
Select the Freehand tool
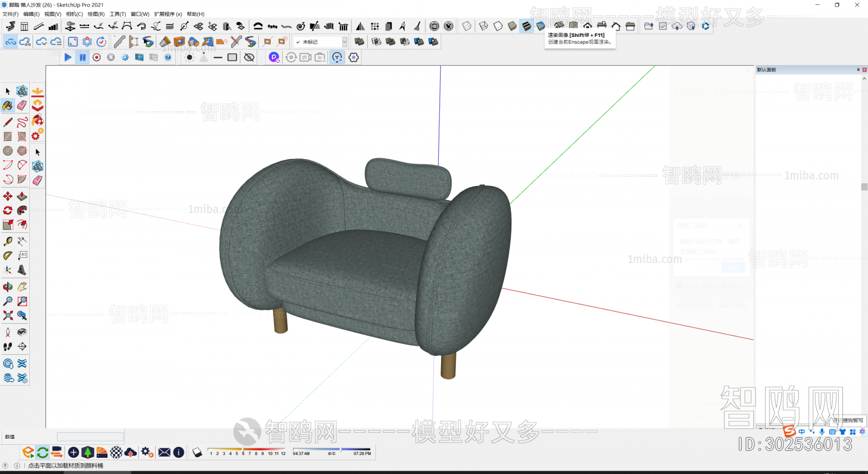coord(22,122)
